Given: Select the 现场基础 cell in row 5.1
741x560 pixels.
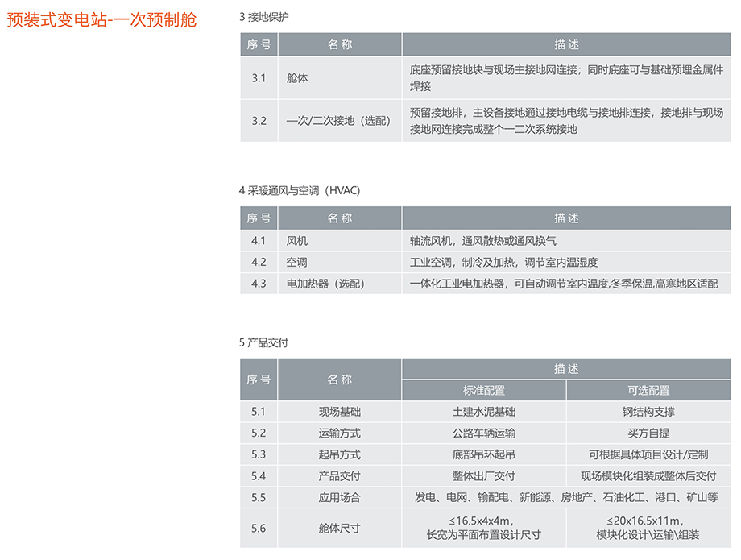Looking at the screenshot, I should (x=339, y=412).
